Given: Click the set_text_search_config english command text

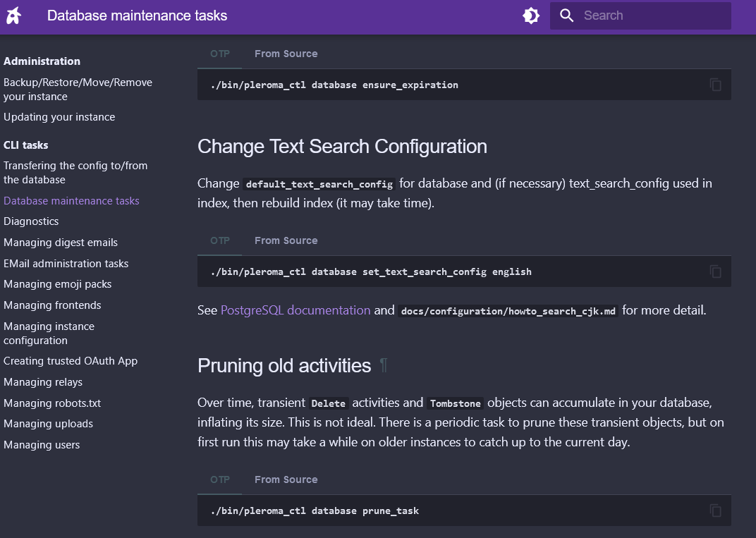Looking at the screenshot, I should (371, 272).
